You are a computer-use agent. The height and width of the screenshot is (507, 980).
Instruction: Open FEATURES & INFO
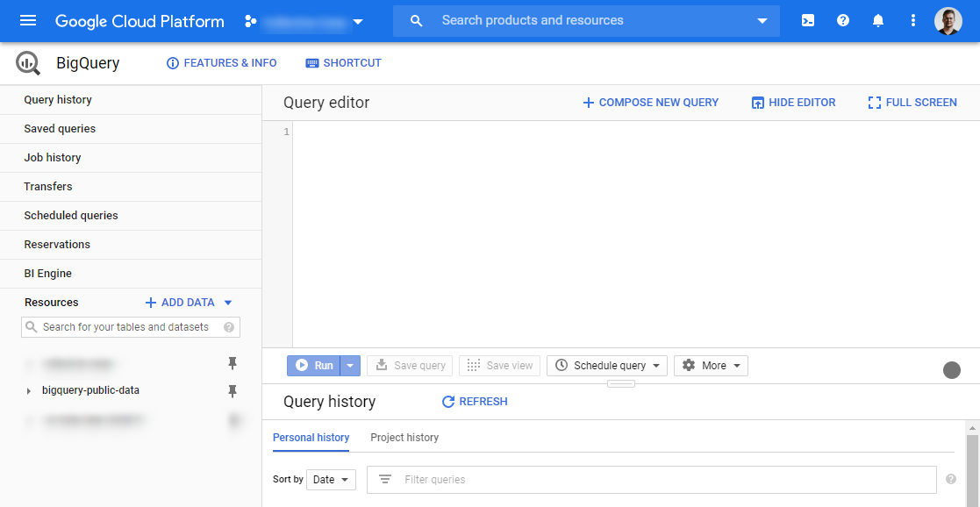coord(222,63)
